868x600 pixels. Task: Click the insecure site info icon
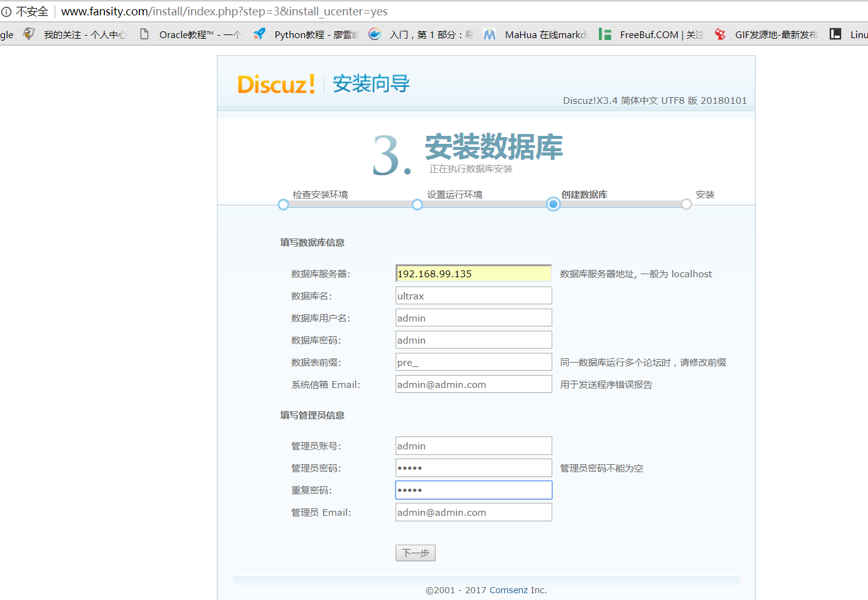[x=6, y=12]
